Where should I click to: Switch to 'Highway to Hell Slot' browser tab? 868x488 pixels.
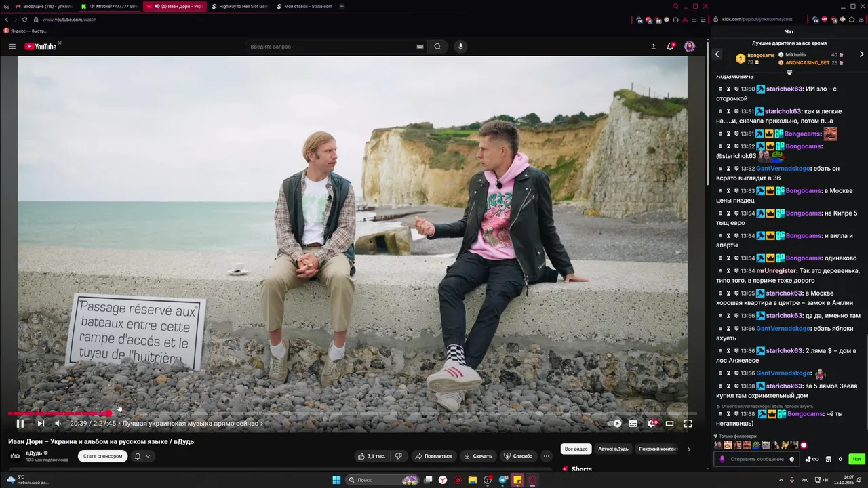tap(240, 6)
